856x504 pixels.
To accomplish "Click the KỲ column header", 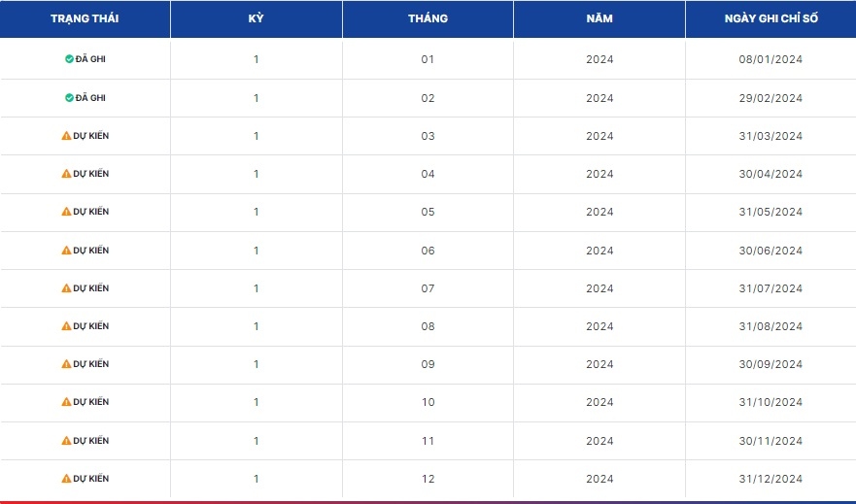I will (257, 18).
